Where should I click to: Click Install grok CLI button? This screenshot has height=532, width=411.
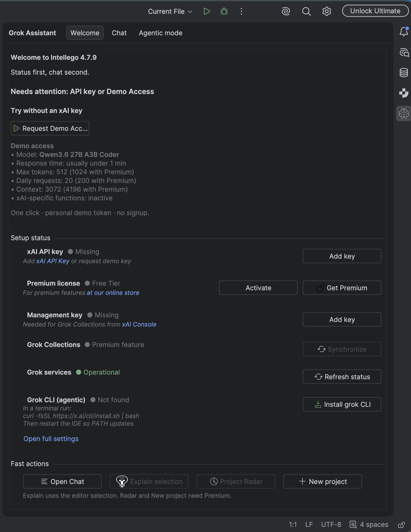[342, 404]
